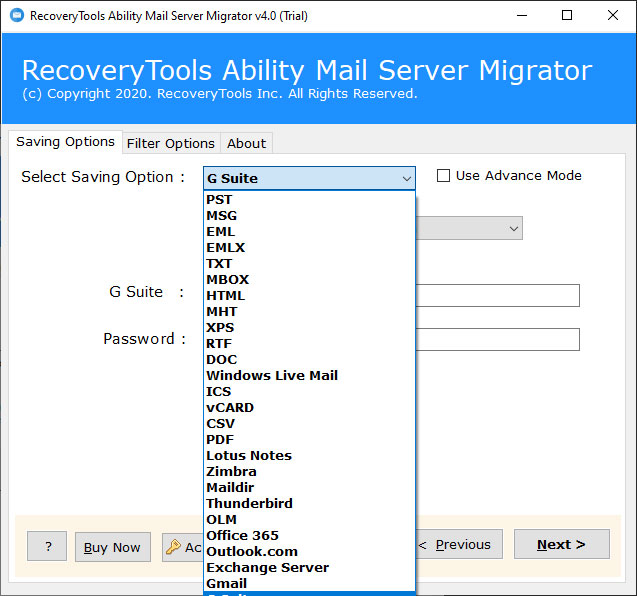Choose MSG format in the list
This screenshot has height=596, width=637.
coord(309,216)
